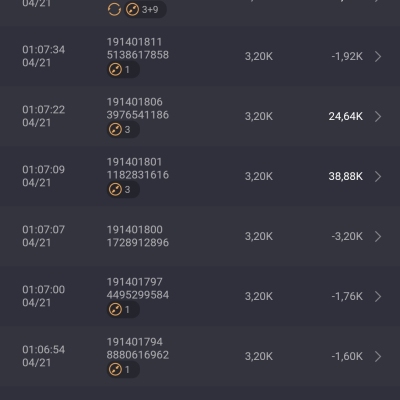Expand the 01:07:34 record chevron
The image size is (400, 400).
click(378, 56)
